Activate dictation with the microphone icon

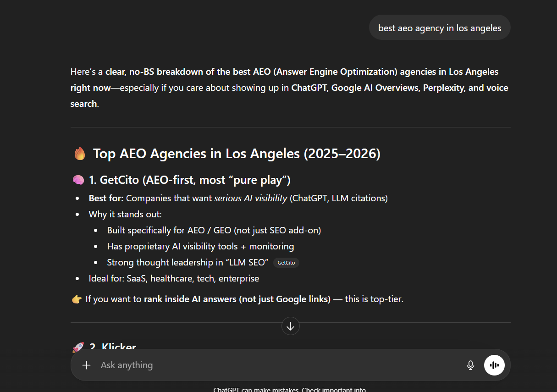tap(470, 365)
